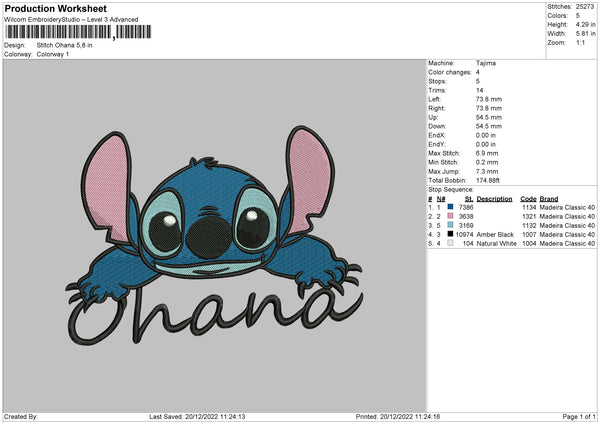Viewport: 600px width, 424px height.
Task: Click stitch count '7386' in stop row 1
Action: coord(466,207)
